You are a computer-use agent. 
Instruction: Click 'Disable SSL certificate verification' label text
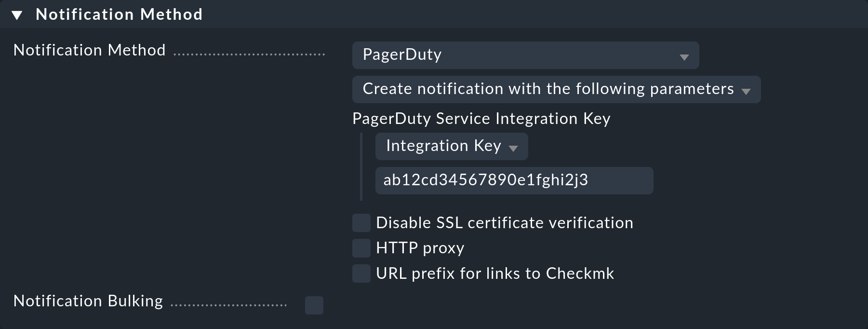pyautogui.click(x=504, y=223)
